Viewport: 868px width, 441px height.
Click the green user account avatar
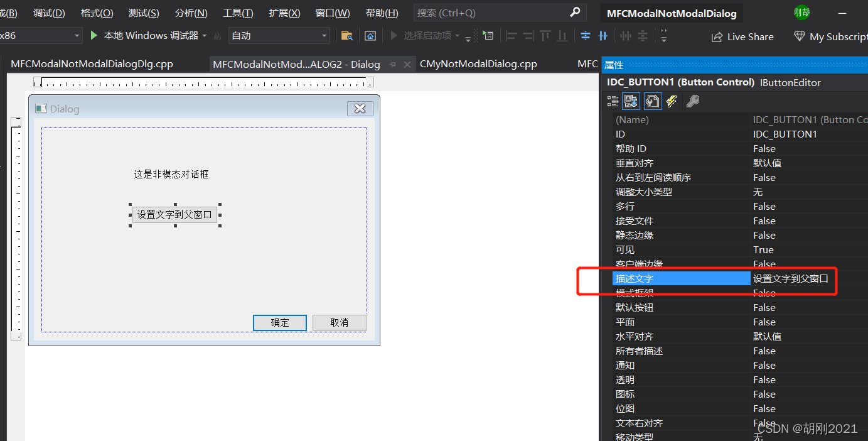[801, 12]
